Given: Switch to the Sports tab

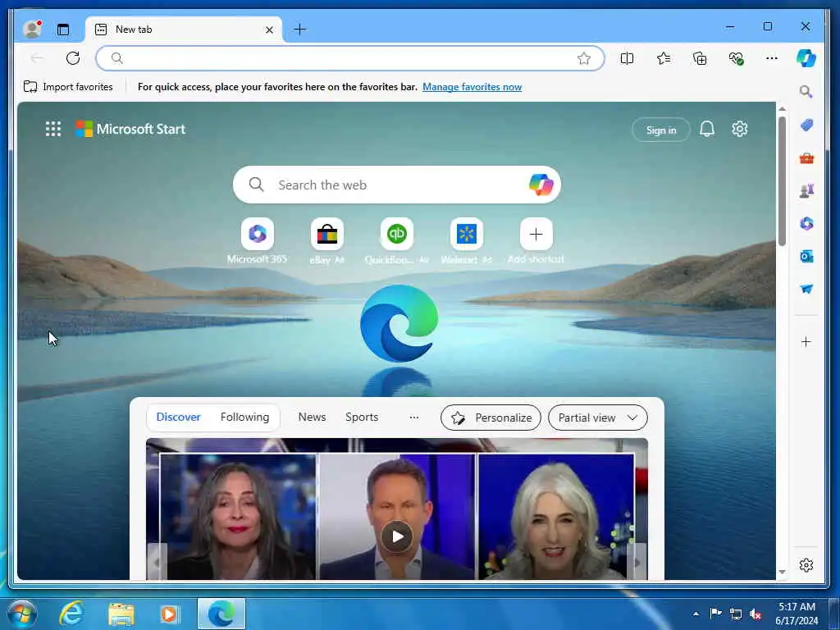Looking at the screenshot, I should click(362, 417).
